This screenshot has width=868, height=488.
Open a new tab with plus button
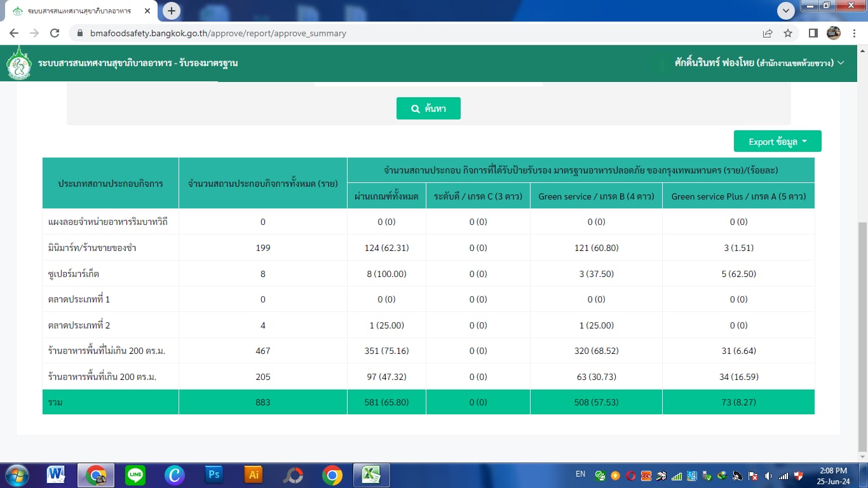point(172,11)
